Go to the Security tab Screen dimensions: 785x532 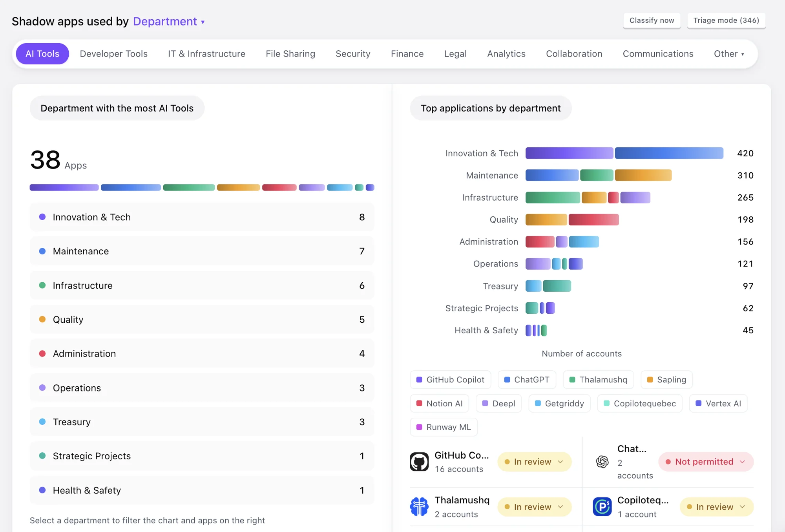pyautogui.click(x=353, y=54)
